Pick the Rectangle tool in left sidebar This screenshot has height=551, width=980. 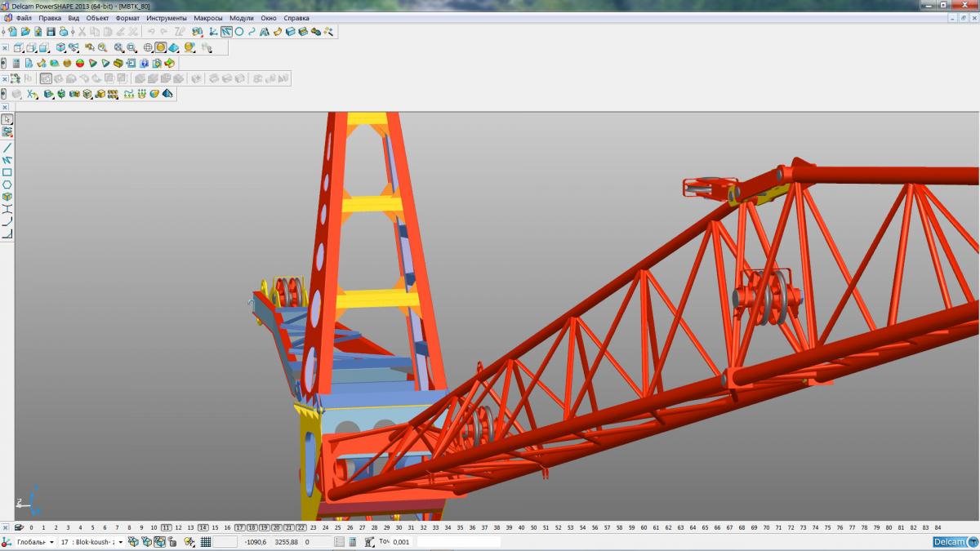pyautogui.click(x=7, y=172)
